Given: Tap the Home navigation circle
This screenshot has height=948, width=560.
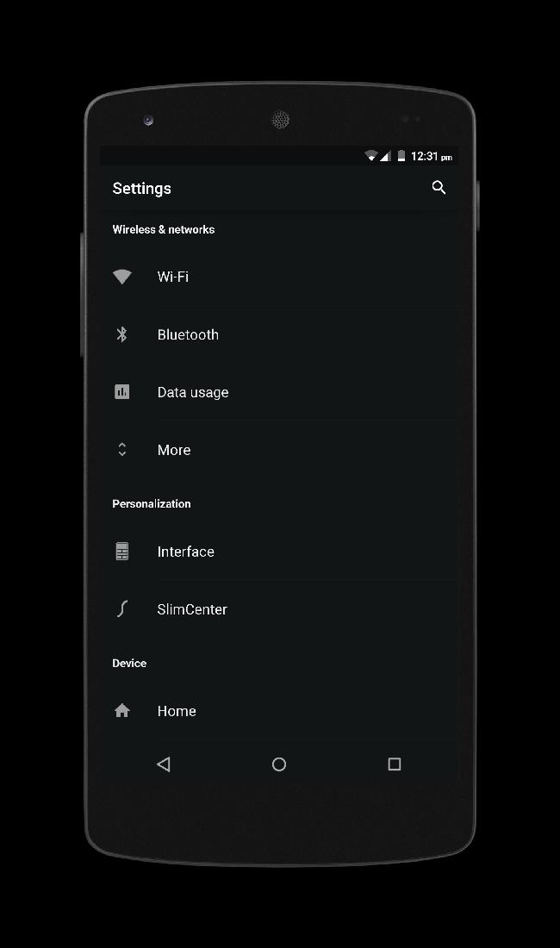Looking at the screenshot, I should pos(279,764).
